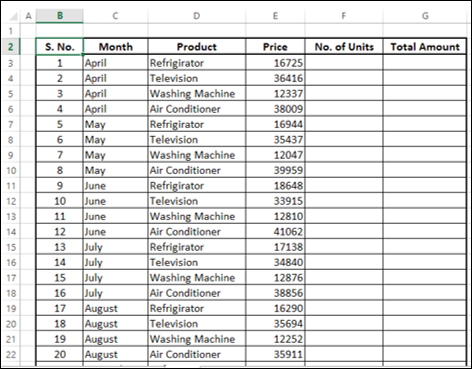Screen dimensions: 472x369
Task: Click the S. No. header cell
Action: [x=60, y=47]
